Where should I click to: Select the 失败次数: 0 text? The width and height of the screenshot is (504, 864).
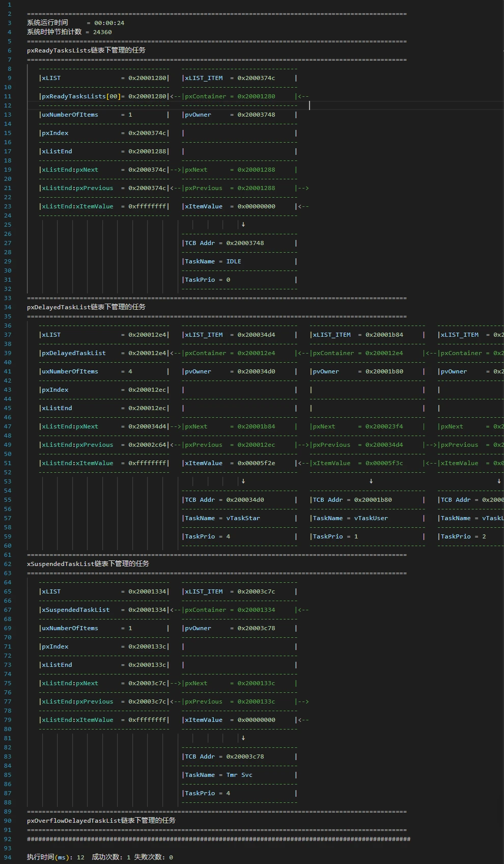click(153, 857)
